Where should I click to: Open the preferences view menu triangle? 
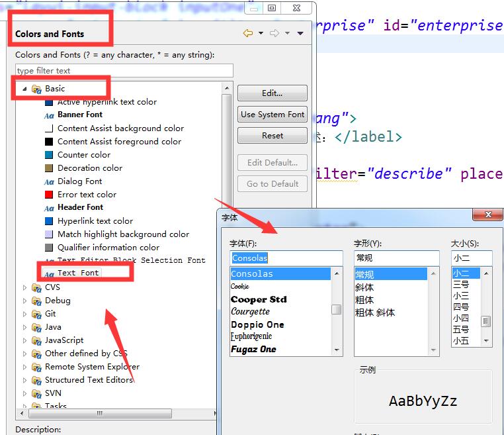click(300, 33)
